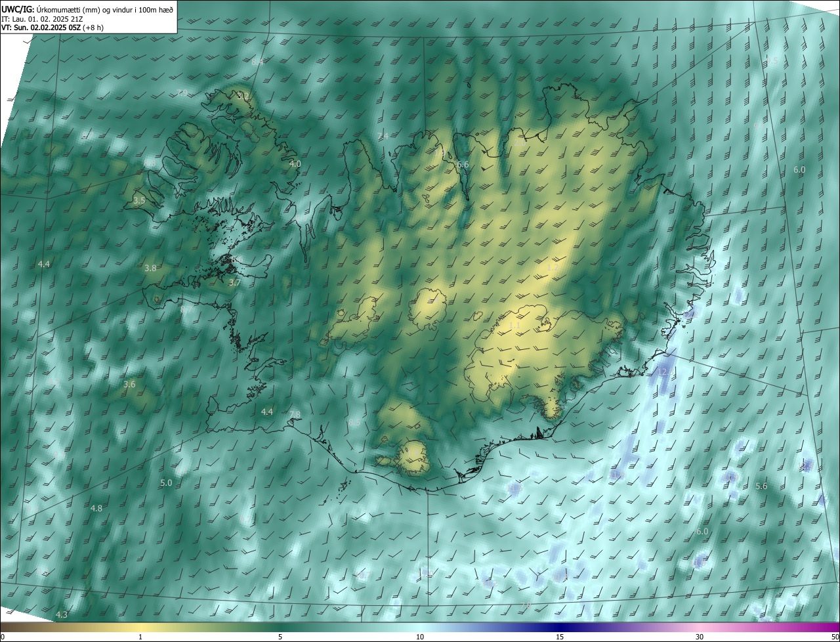This screenshot has height=642, width=840.
Task: Click the '4.0' value label on map
Action: click(295, 163)
